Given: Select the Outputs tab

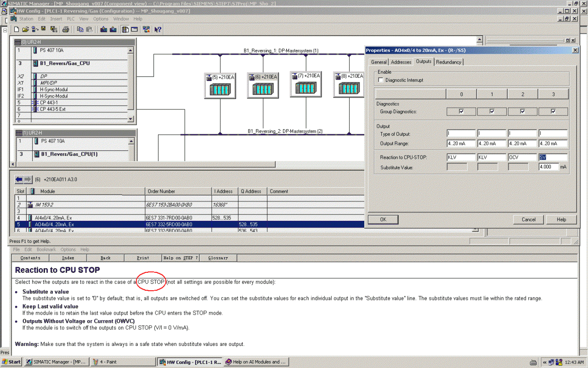Looking at the screenshot, I should coord(424,61).
